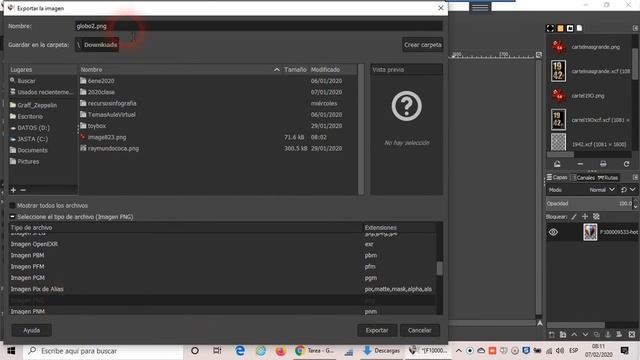
Task: Select the 6ene2020 folder
Action: tap(218, 81)
